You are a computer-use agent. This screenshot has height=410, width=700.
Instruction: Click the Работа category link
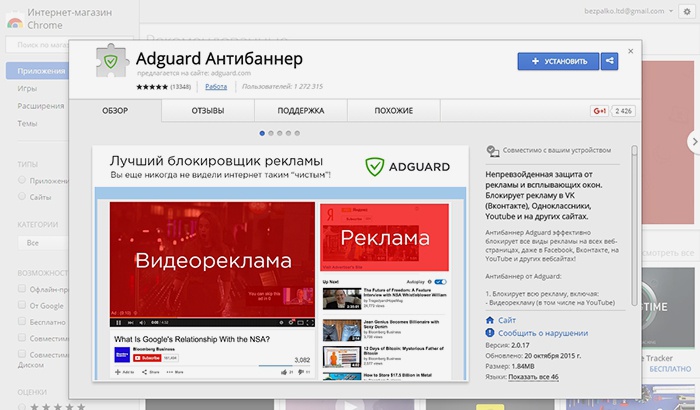tap(216, 87)
